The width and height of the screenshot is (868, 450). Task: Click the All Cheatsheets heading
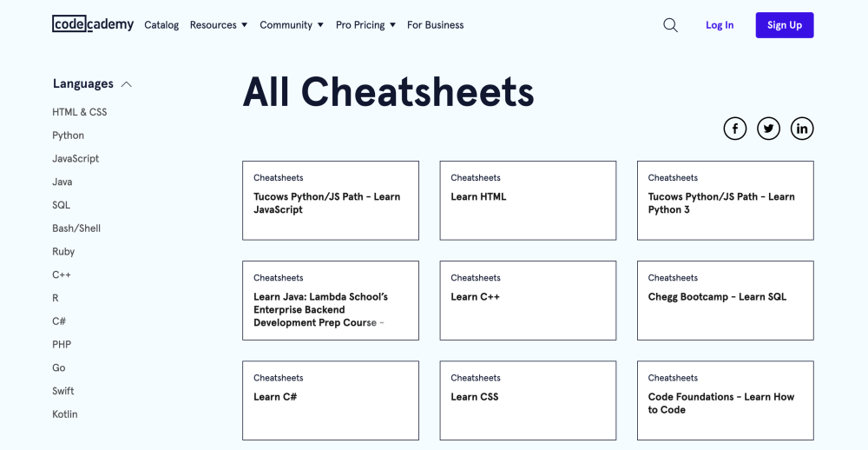(388, 92)
